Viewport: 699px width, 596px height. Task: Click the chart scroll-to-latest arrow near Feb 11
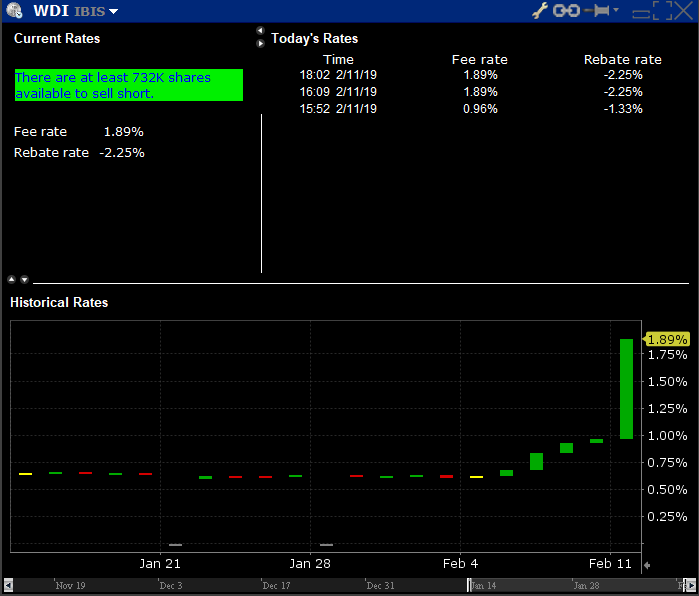[647, 565]
